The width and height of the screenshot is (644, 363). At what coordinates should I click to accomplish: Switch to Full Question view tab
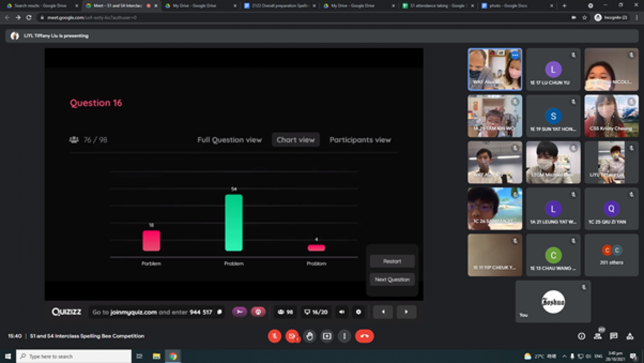pyautogui.click(x=229, y=140)
